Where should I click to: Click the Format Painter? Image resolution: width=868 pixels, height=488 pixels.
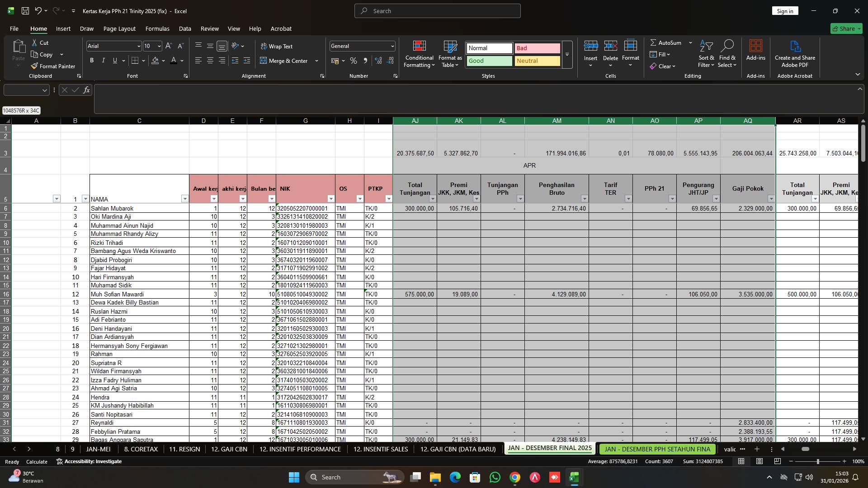pyautogui.click(x=53, y=66)
